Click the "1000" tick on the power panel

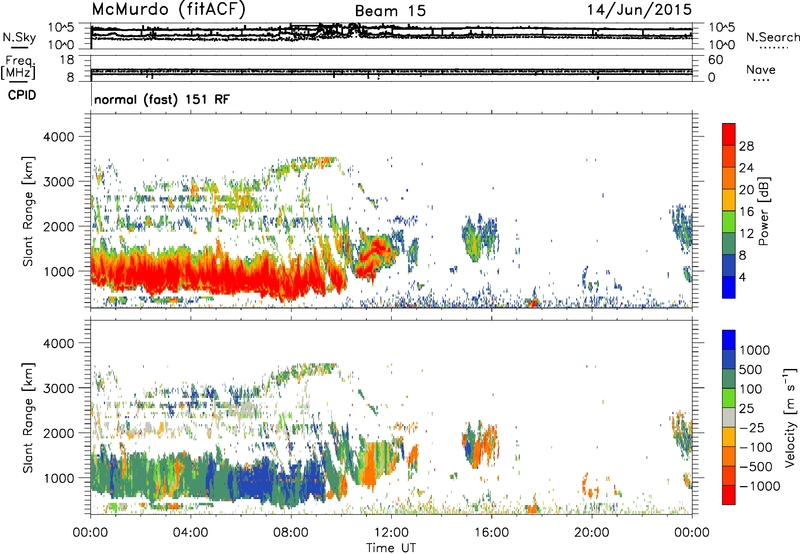59,271
